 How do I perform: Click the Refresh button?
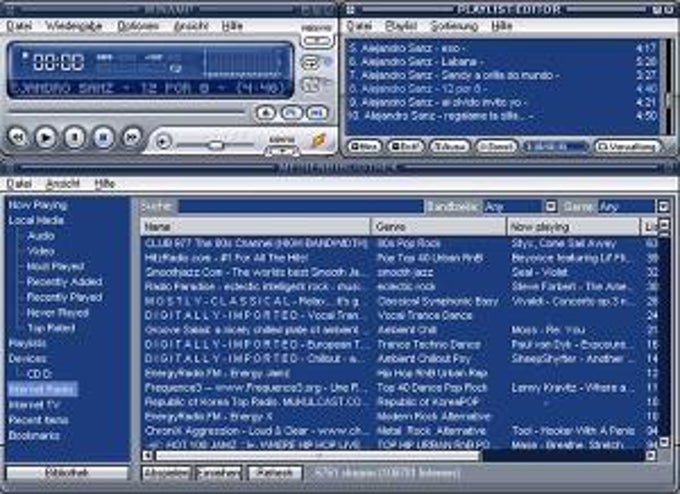pos(275,473)
